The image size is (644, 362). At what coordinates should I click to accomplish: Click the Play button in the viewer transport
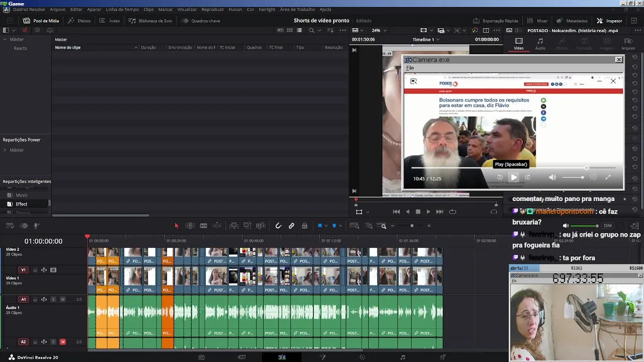428,212
